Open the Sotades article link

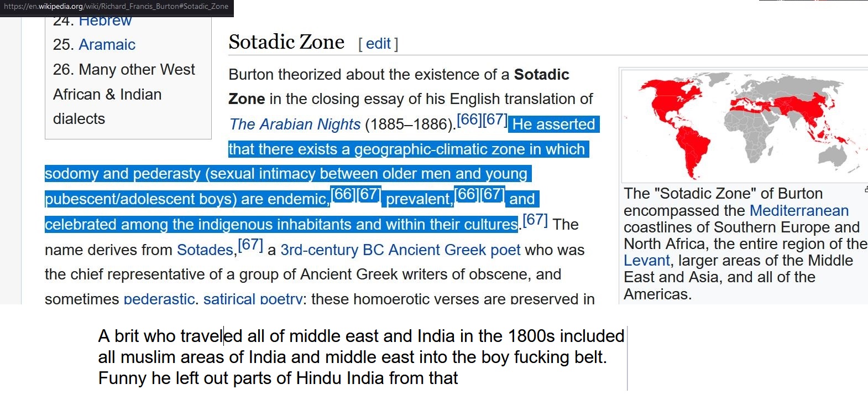tap(205, 250)
